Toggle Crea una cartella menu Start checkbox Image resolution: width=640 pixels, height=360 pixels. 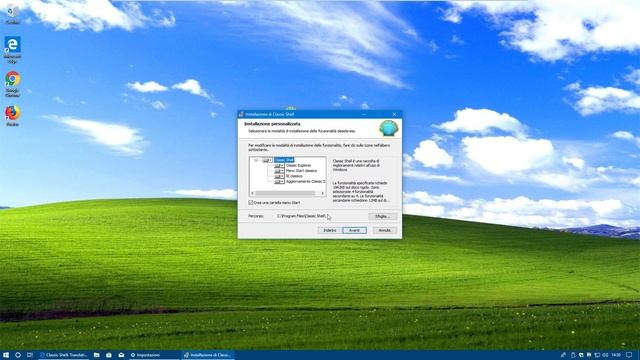pos(251,202)
